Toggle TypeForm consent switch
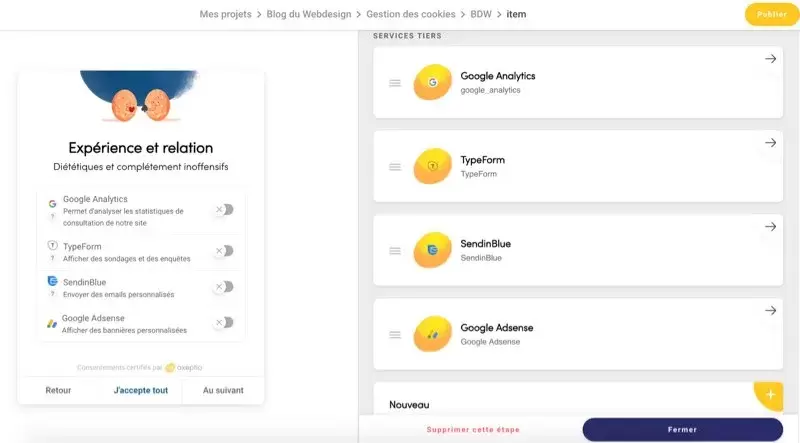 tap(223, 251)
